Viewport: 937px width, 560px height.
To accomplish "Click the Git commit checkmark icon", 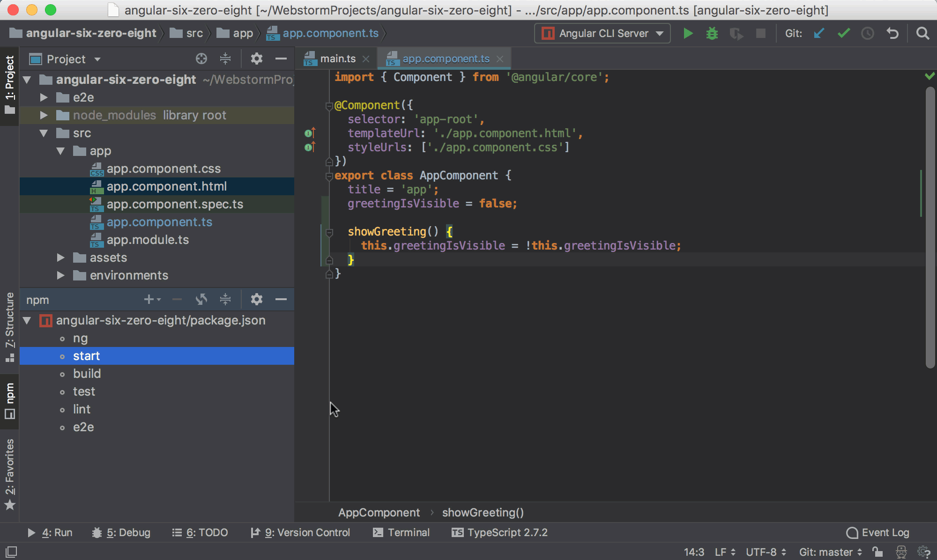I will click(x=843, y=33).
